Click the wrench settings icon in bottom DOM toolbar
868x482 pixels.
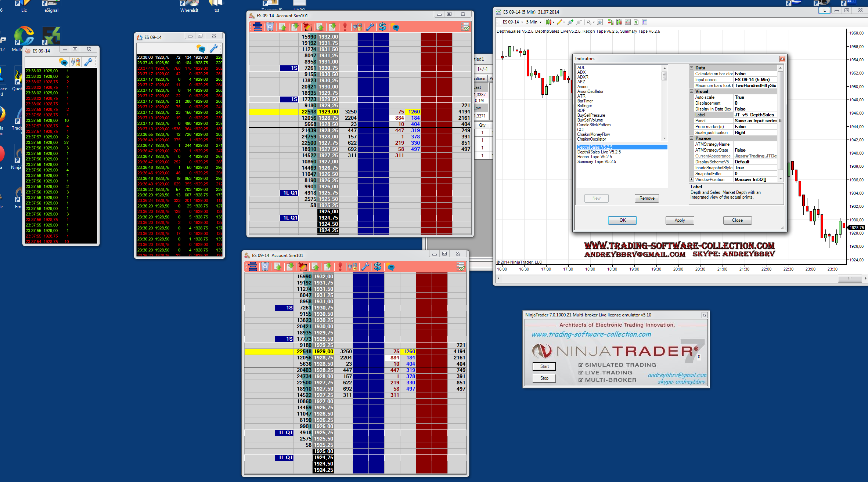tap(365, 267)
